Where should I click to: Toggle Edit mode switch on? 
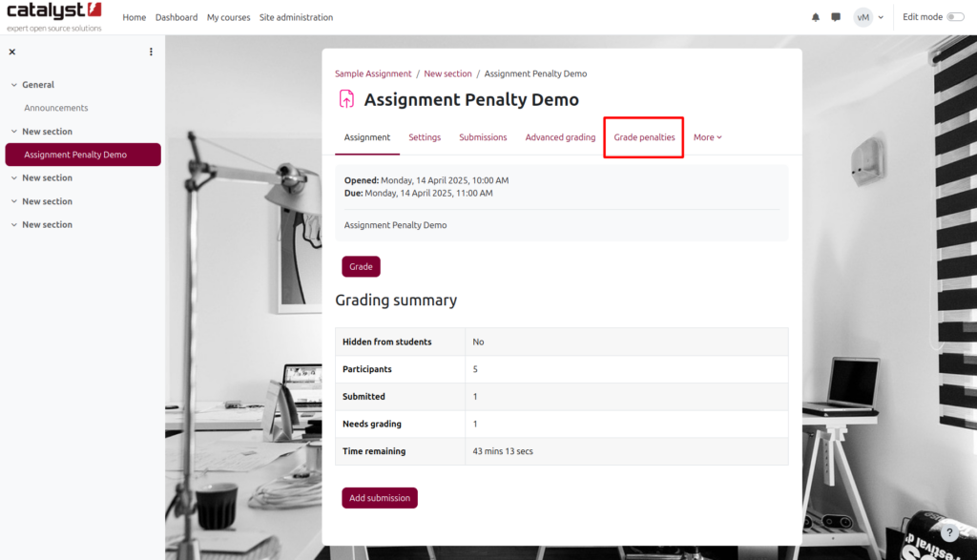point(955,17)
